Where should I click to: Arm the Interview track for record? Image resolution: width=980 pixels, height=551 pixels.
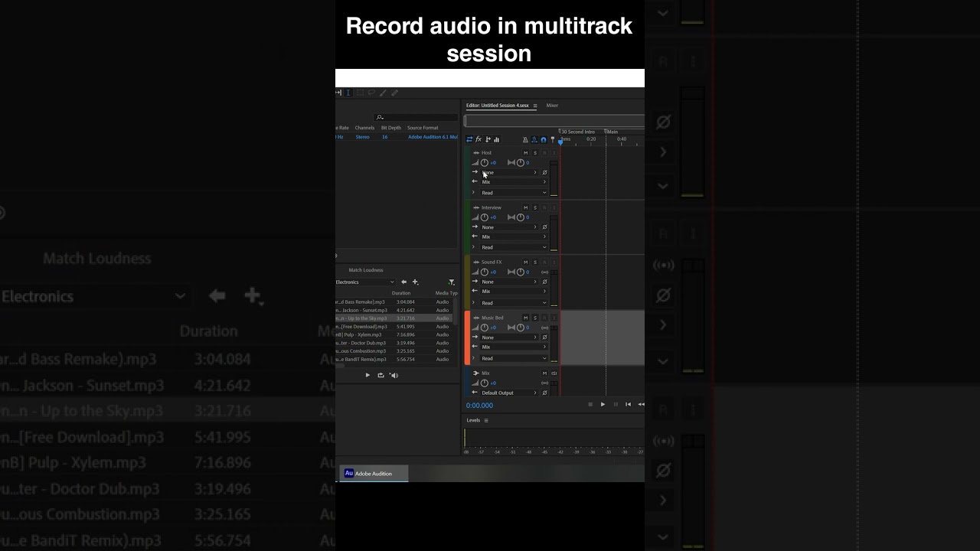pos(544,208)
